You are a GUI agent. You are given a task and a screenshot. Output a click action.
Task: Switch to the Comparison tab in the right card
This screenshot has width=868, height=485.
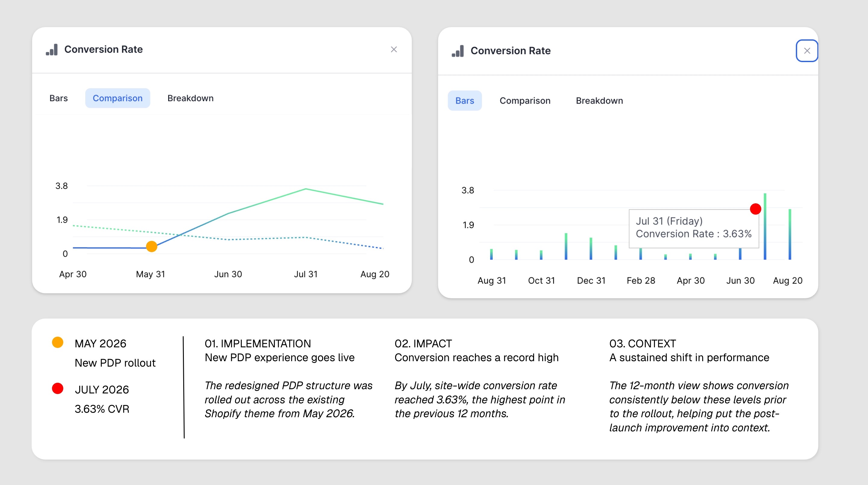pyautogui.click(x=525, y=100)
